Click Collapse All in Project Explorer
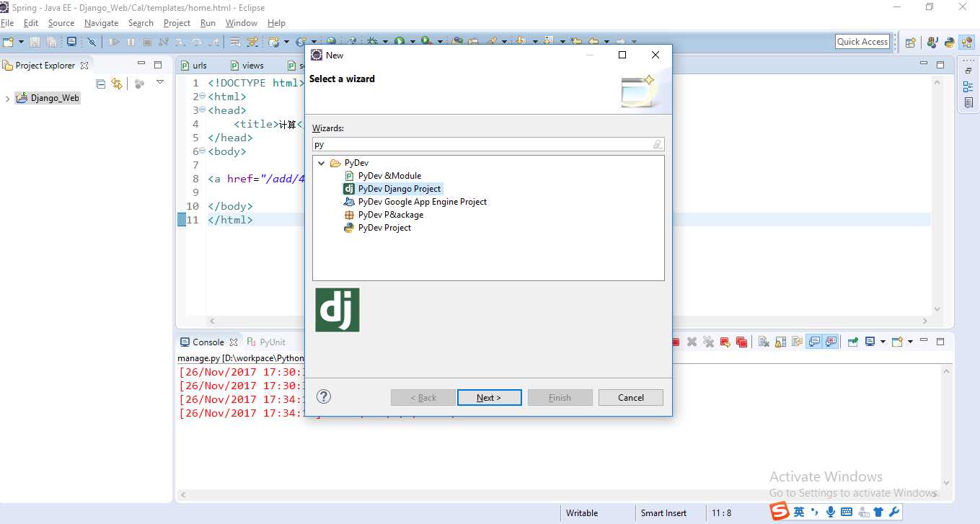Image resolution: width=980 pixels, height=524 pixels. [x=100, y=84]
